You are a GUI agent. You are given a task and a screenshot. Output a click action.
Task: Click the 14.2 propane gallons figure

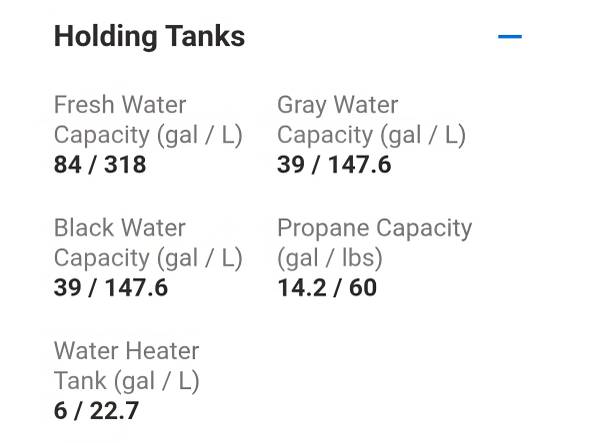point(302,288)
